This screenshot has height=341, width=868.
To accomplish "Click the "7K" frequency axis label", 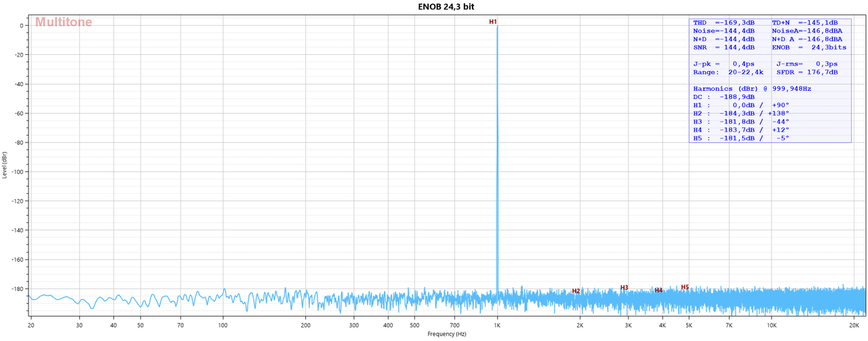I will coord(729,325).
